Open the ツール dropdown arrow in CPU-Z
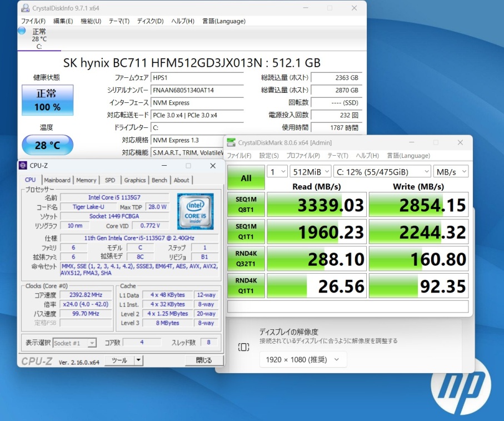Image resolution: width=504 pixels, height=421 pixels. 138,360
